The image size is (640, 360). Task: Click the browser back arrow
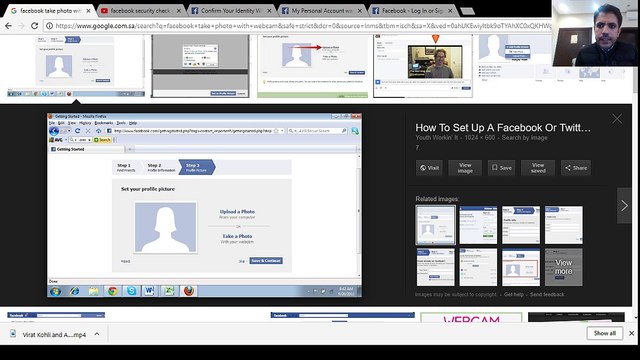8,26
